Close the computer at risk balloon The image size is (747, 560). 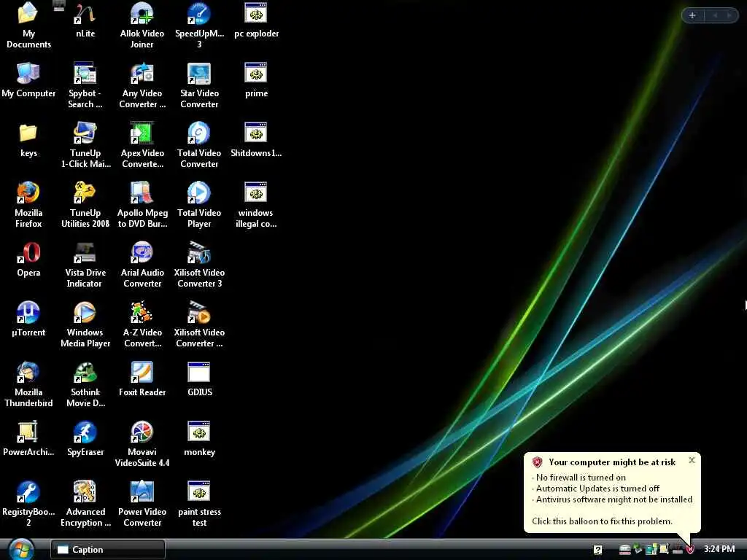click(x=692, y=460)
